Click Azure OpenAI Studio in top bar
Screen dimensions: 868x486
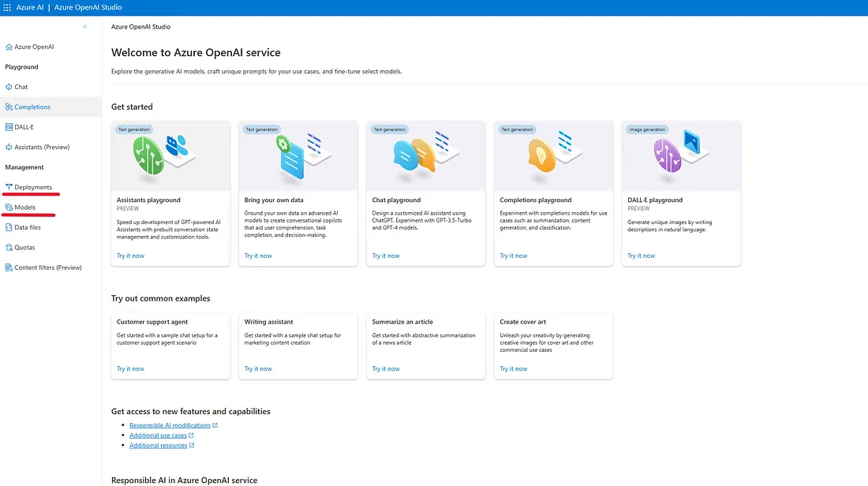[88, 8]
